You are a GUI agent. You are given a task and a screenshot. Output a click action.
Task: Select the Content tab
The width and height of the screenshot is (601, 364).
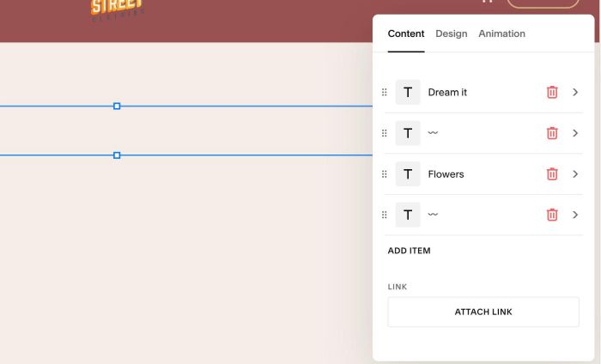click(406, 33)
